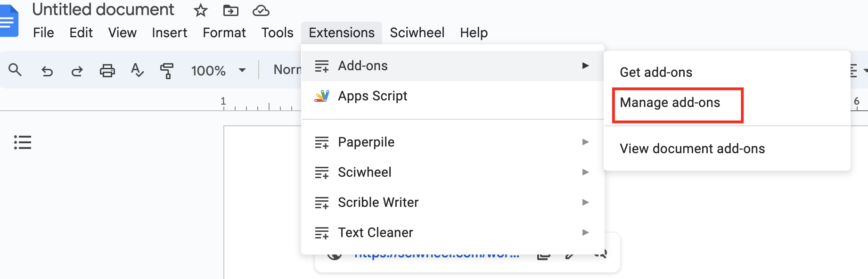Image resolution: width=868 pixels, height=279 pixels.
Task: Open the paragraph style dropdown
Action: [287, 70]
